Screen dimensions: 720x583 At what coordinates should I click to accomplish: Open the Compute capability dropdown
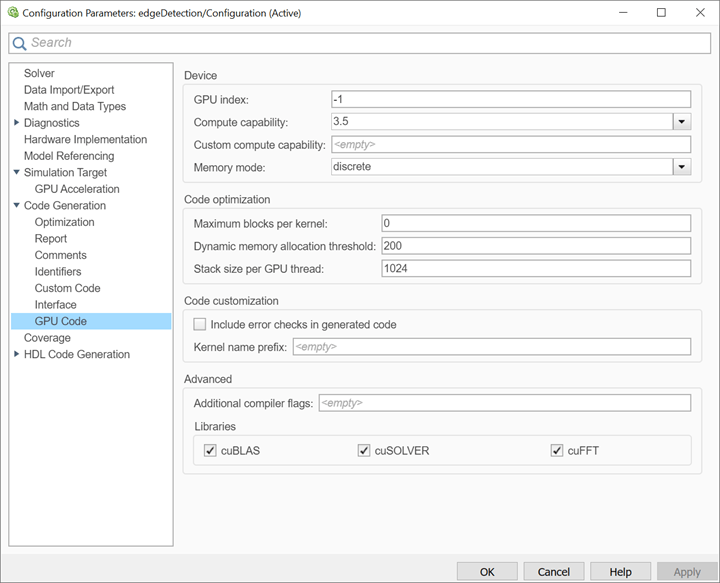[682, 122]
